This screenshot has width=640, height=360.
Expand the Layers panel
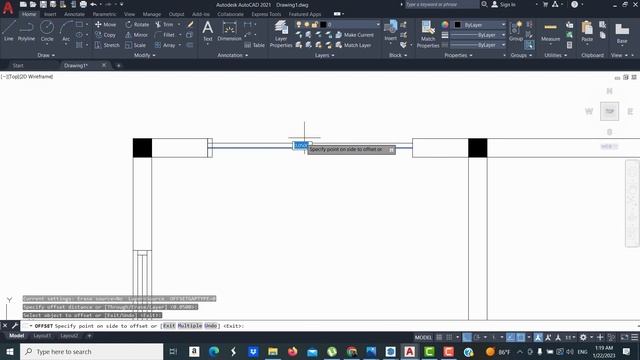pos(324,55)
